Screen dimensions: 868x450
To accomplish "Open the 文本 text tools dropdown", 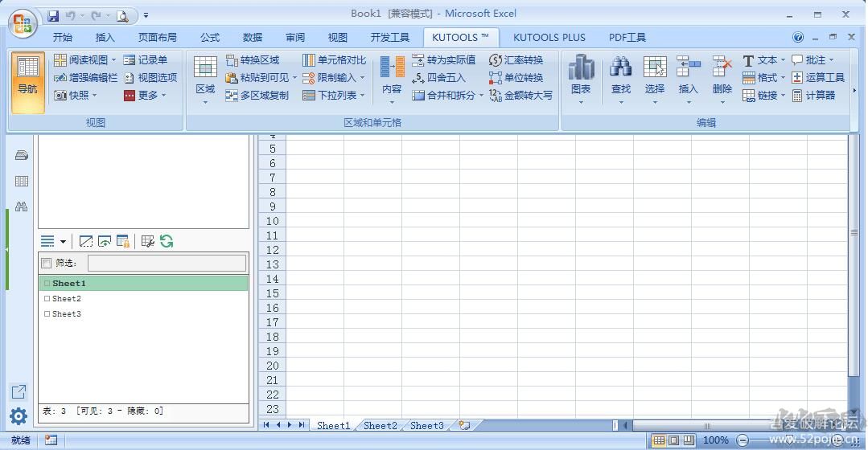I will coord(763,59).
